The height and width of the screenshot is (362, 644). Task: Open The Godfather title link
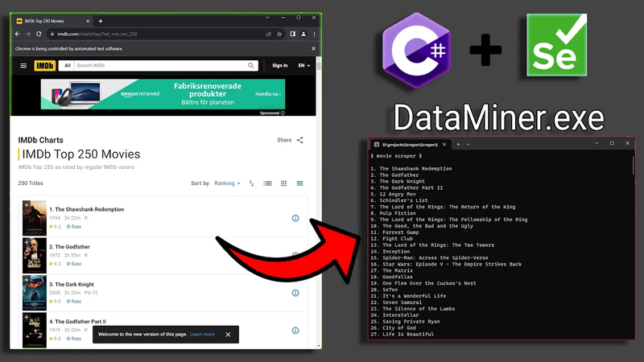click(69, 247)
